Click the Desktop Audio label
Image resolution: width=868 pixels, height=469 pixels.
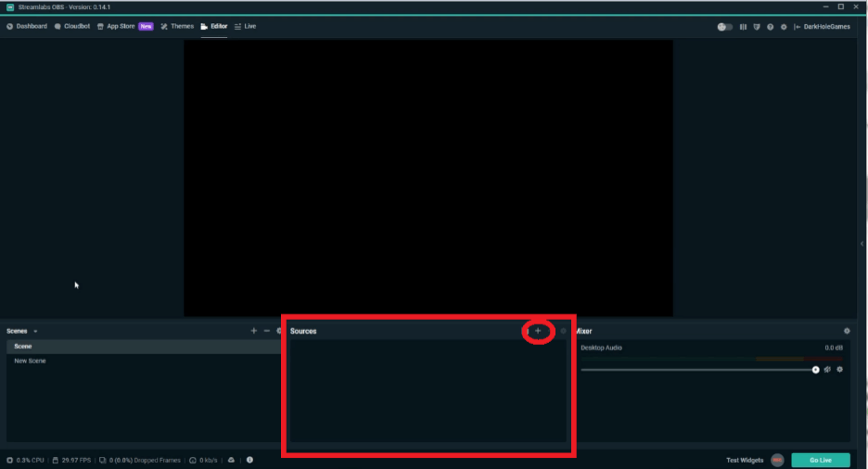pos(601,348)
